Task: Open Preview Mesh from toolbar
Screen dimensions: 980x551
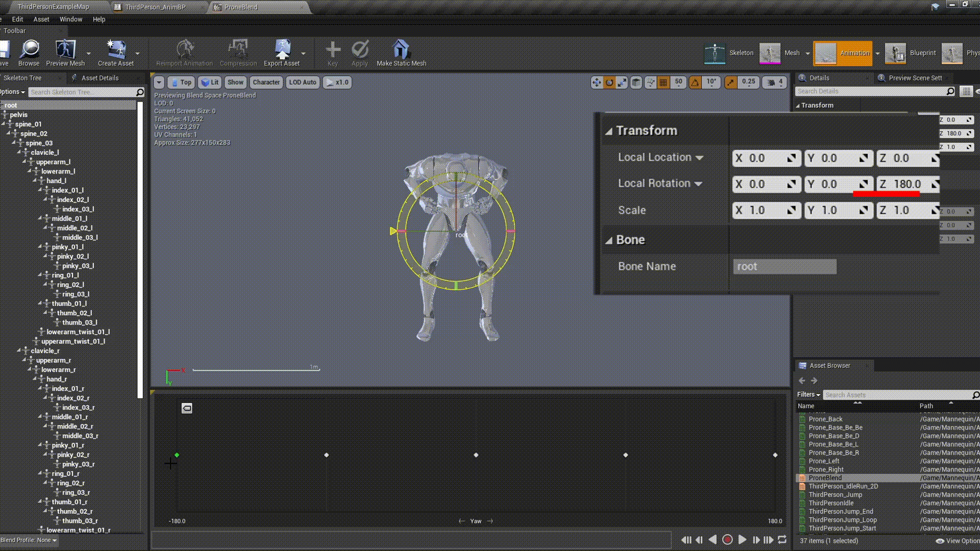Action: [65, 53]
